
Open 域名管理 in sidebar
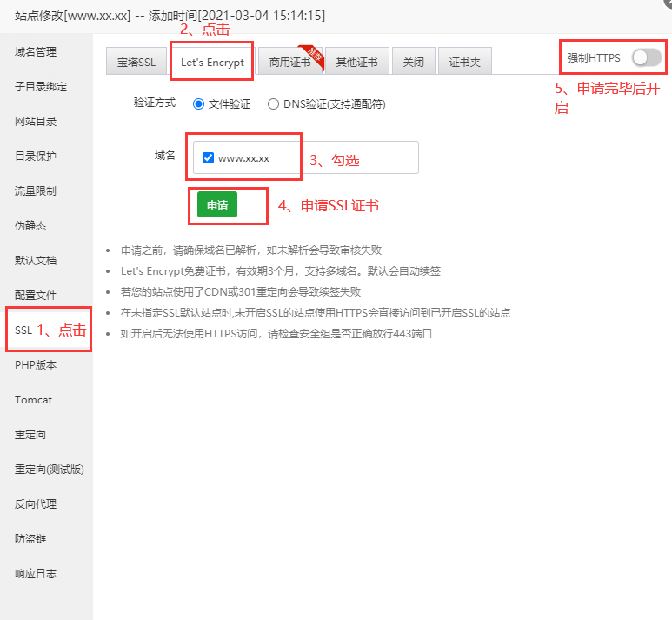(x=36, y=52)
